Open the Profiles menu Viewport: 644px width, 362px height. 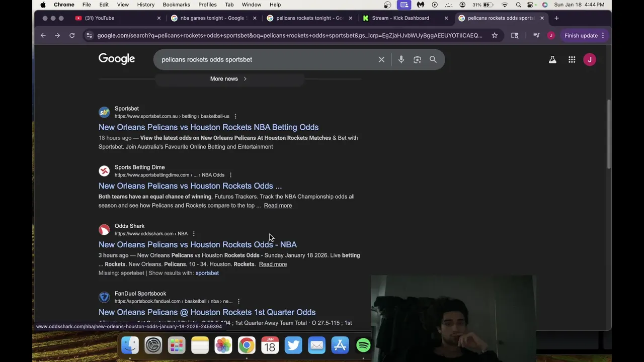click(x=207, y=5)
